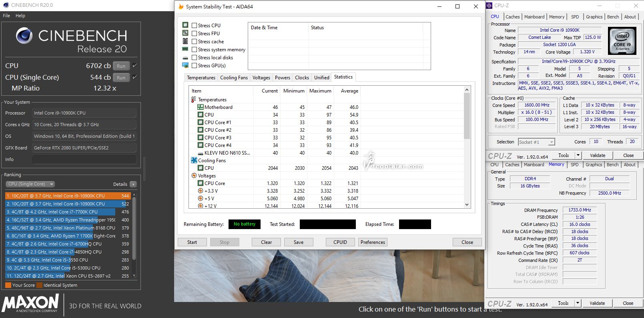Switch to the Voltages tab
This screenshot has height=318, width=644.
[261, 78]
